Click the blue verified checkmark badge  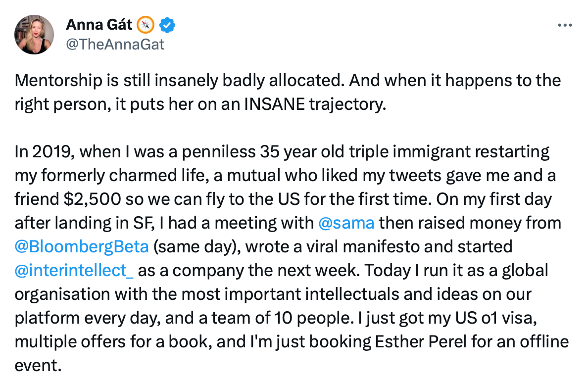click(167, 25)
